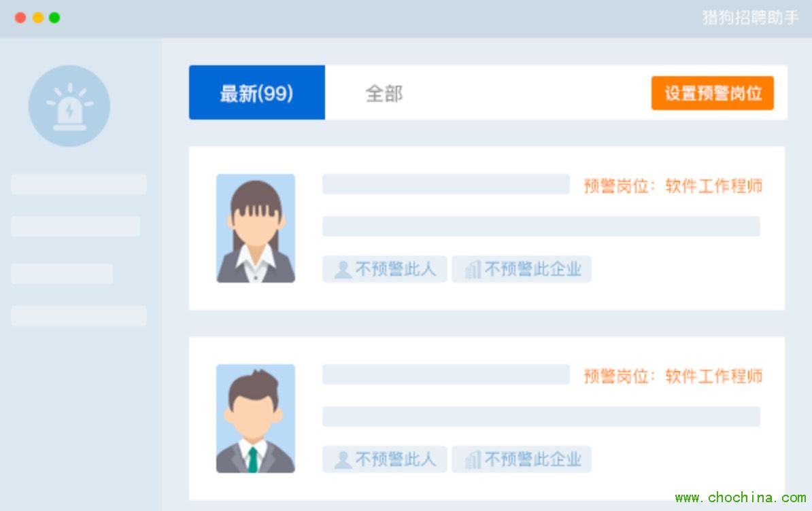Click the name bar on the second candidate card
This screenshot has width=812, height=511.
tap(445, 374)
